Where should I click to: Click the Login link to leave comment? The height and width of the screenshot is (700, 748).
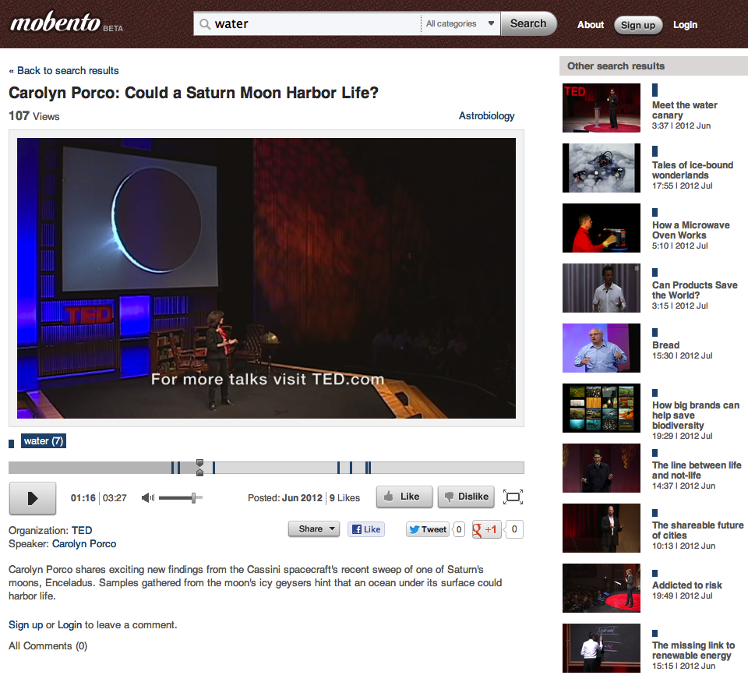(x=69, y=625)
